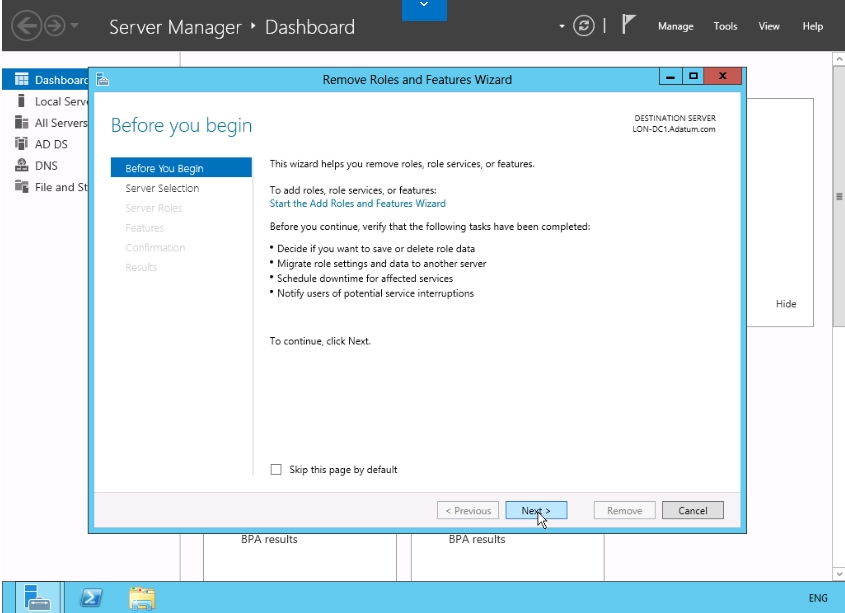Viewport: 845px width, 613px height.
Task: Open the AD DS sidebar icon
Action: [x=22, y=143]
